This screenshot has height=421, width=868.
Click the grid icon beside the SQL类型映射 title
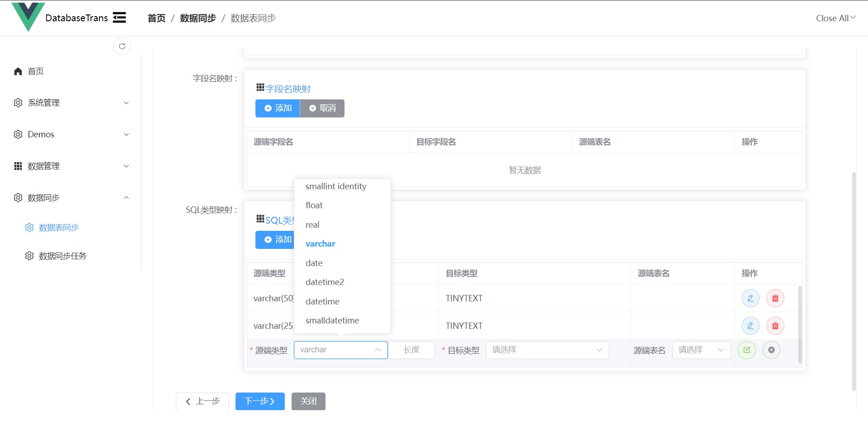pos(260,219)
